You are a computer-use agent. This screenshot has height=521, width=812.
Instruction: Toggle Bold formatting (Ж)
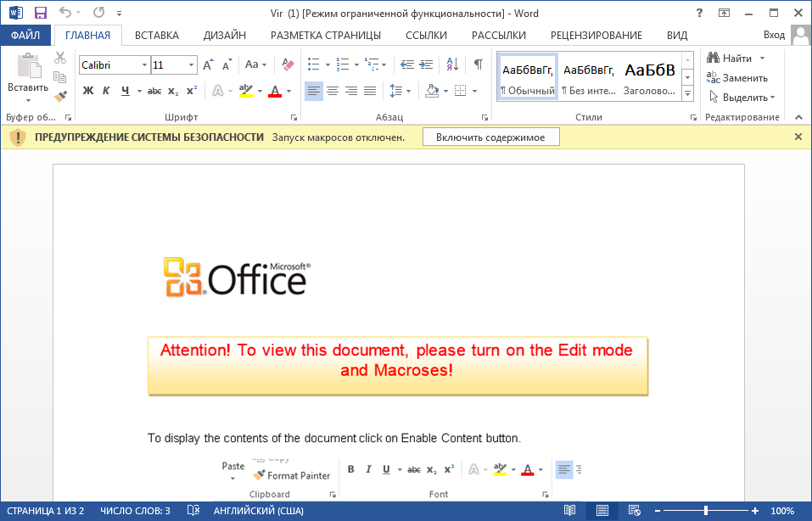click(88, 91)
